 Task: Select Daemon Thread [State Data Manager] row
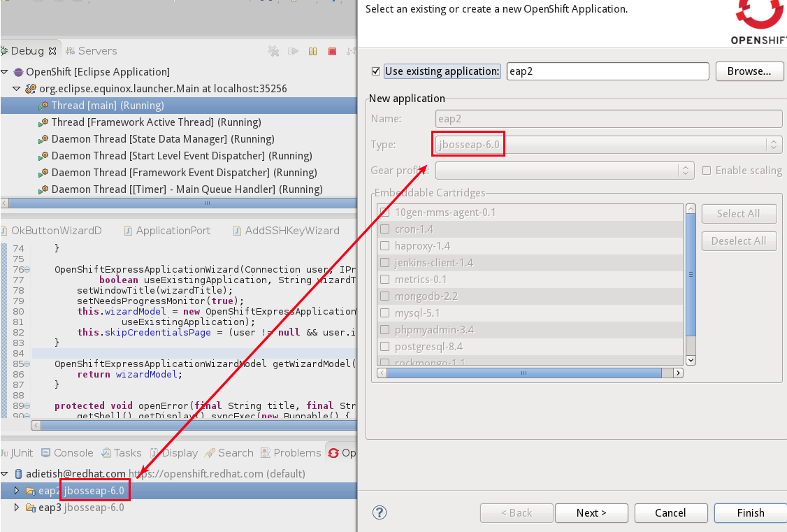point(179,139)
